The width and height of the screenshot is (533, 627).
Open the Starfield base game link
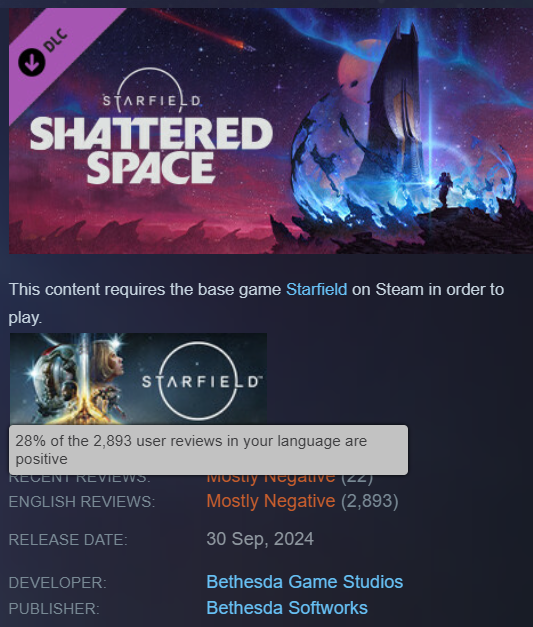(x=316, y=289)
